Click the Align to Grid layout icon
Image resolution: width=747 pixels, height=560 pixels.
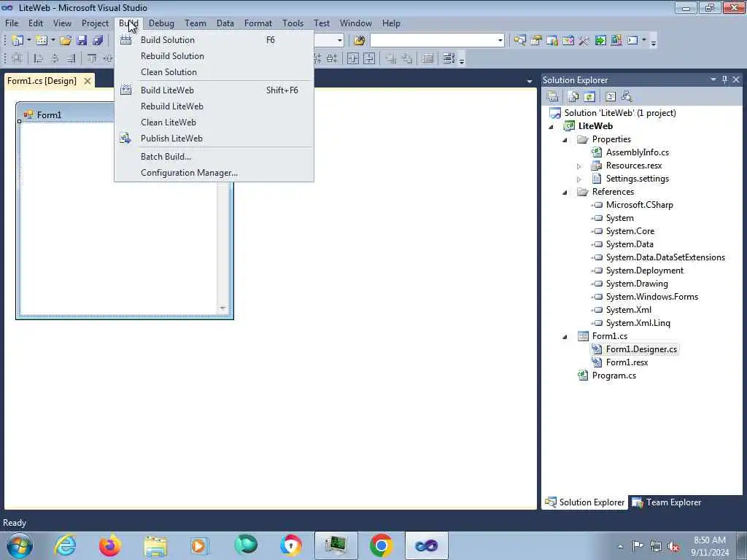click(18, 58)
